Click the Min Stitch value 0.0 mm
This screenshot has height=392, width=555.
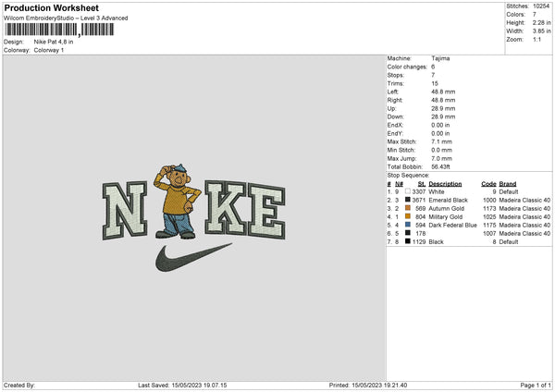pyautogui.click(x=442, y=150)
